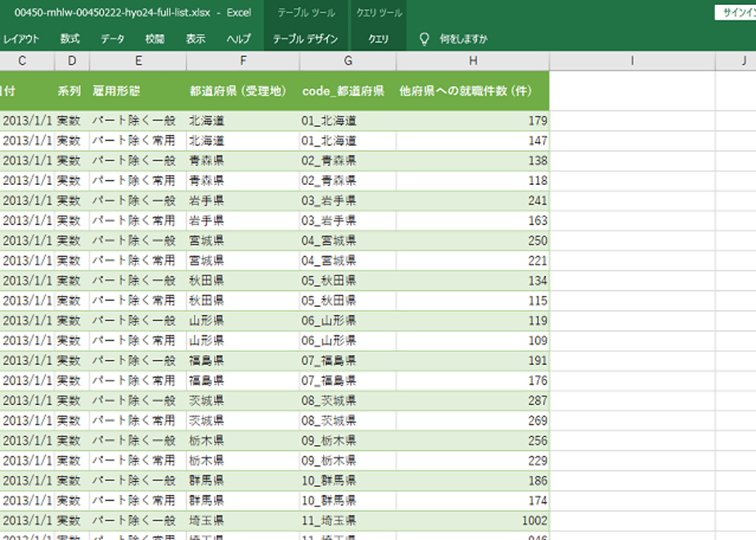The height and width of the screenshot is (540, 756).
Task: Click the 何をしますか search box
Action: pyautogui.click(x=463, y=39)
